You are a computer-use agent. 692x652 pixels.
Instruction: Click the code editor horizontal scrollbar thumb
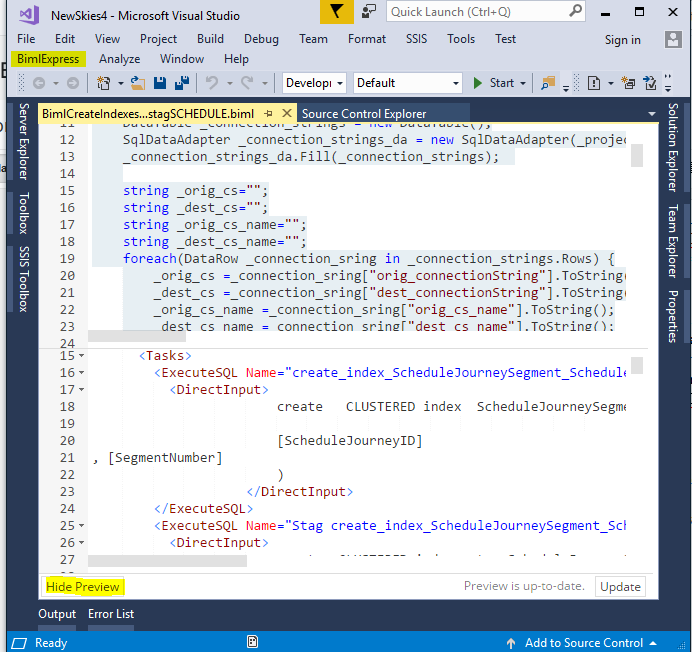(137, 337)
